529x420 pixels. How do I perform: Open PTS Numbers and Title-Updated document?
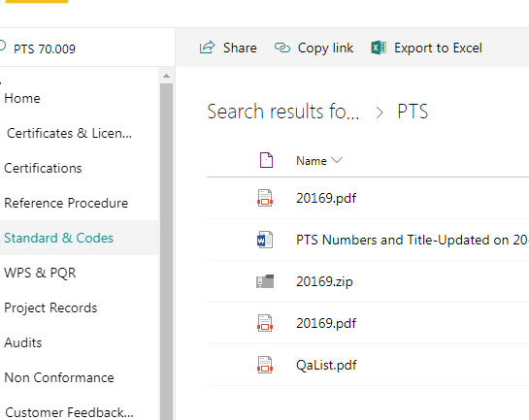click(x=413, y=240)
